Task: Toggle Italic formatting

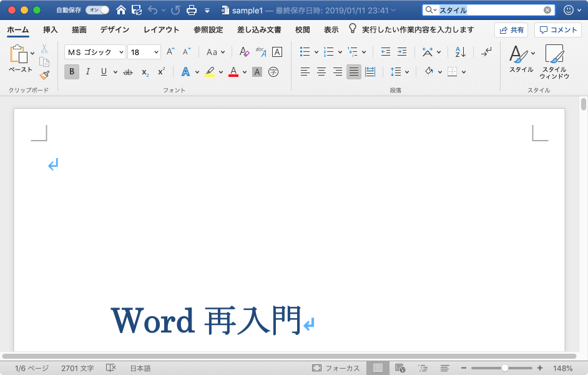Action: tap(88, 72)
